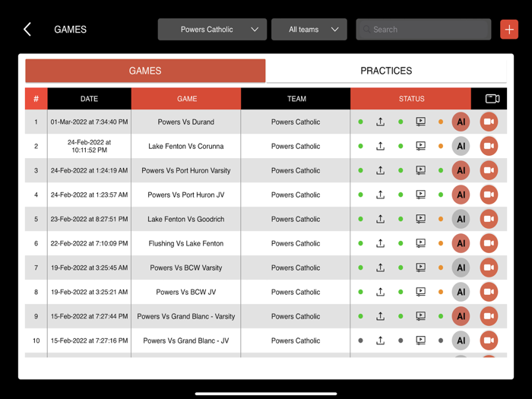Go back using the left chevron arrow

click(27, 29)
